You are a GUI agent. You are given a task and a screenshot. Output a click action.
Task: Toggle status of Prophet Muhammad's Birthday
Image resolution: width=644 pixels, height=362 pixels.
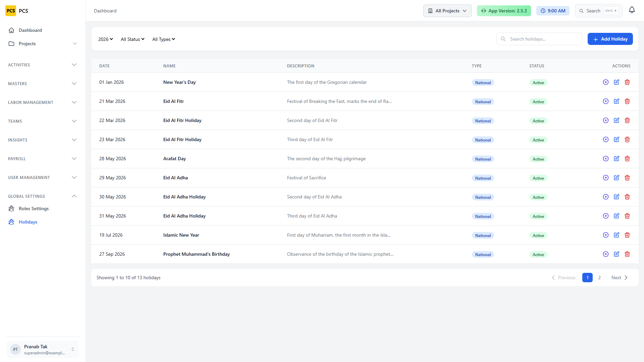(x=606, y=254)
